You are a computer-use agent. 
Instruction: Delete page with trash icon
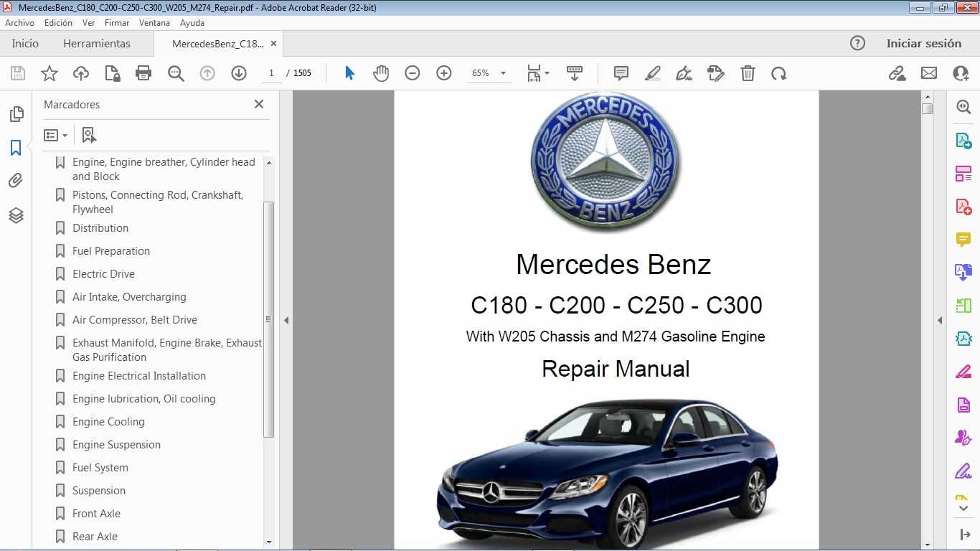click(748, 73)
